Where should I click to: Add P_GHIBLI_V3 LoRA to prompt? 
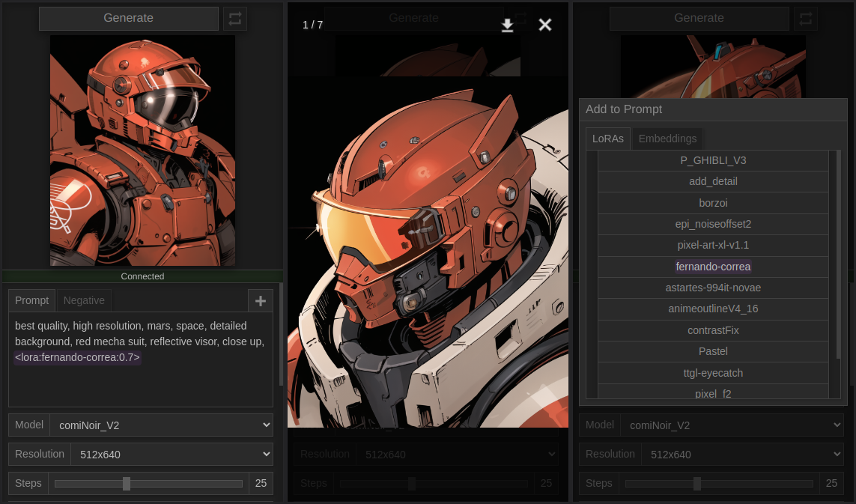[x=713, y=160]
